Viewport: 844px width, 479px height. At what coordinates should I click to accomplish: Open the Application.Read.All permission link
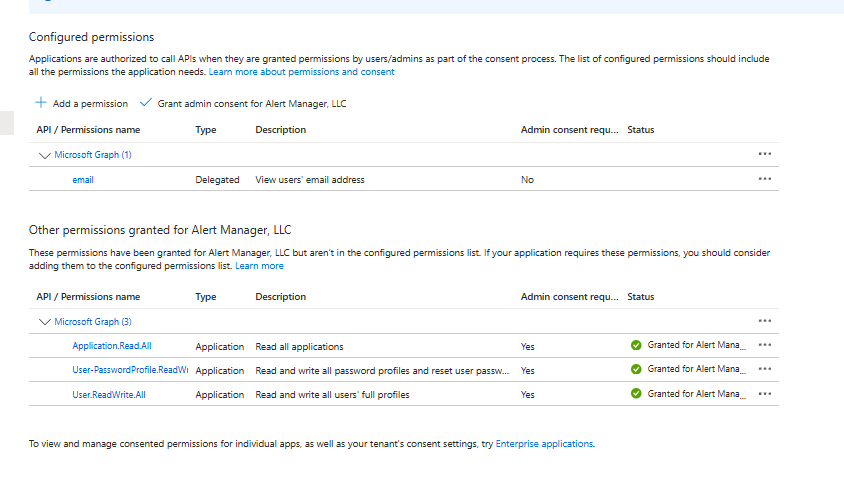112,346
